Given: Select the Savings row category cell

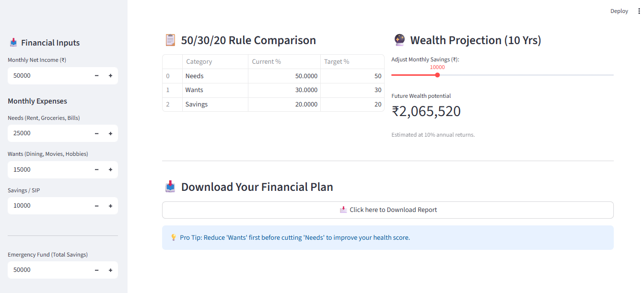Looking at the screenshot, I should [x=215, y=105].
